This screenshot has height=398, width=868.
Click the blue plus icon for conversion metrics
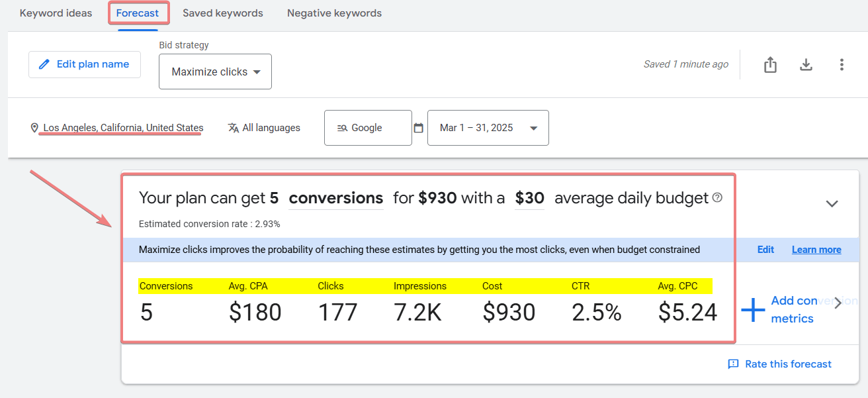pyautogui.click(x=753, y=310)
